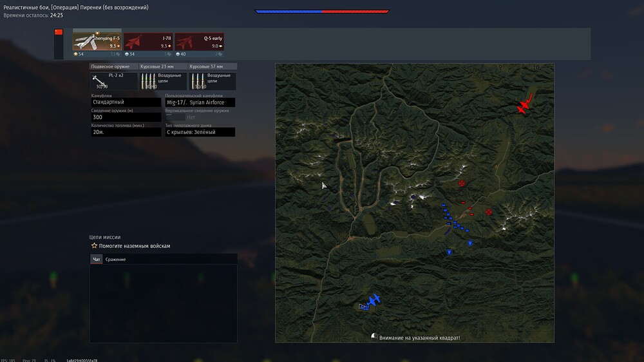
Task: Select the red enemy airfield icon on map
Action: click(x=525, y=104)
